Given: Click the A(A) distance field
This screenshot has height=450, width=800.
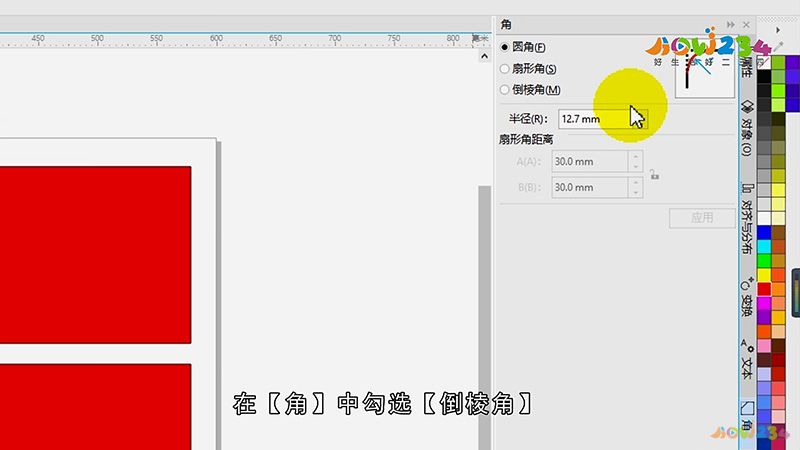Looking at the screenshot, I should (x=589, y=162).
